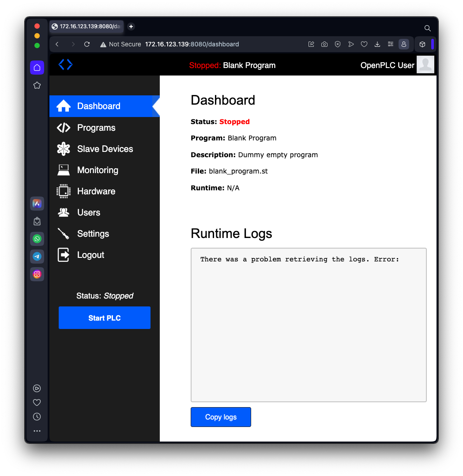Screen dimensions: 463x476
Task: Click the sidebar 'Status: Stopped' text
Action: 105,296
